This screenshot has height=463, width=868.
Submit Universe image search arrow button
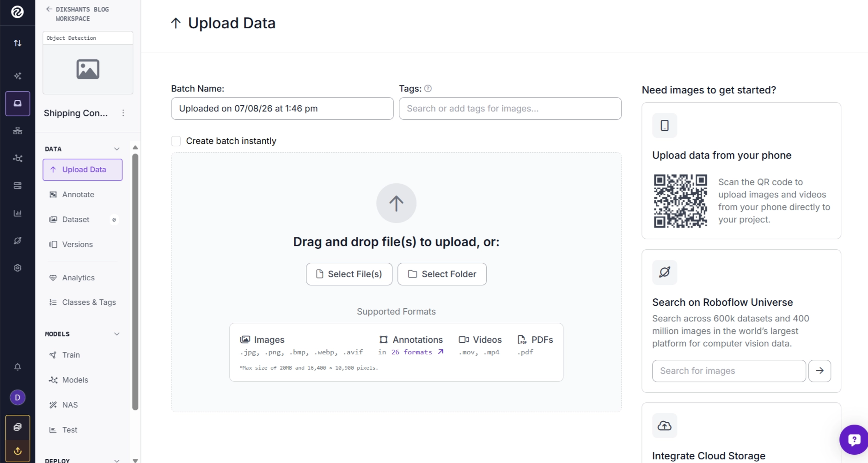[819, 371]
